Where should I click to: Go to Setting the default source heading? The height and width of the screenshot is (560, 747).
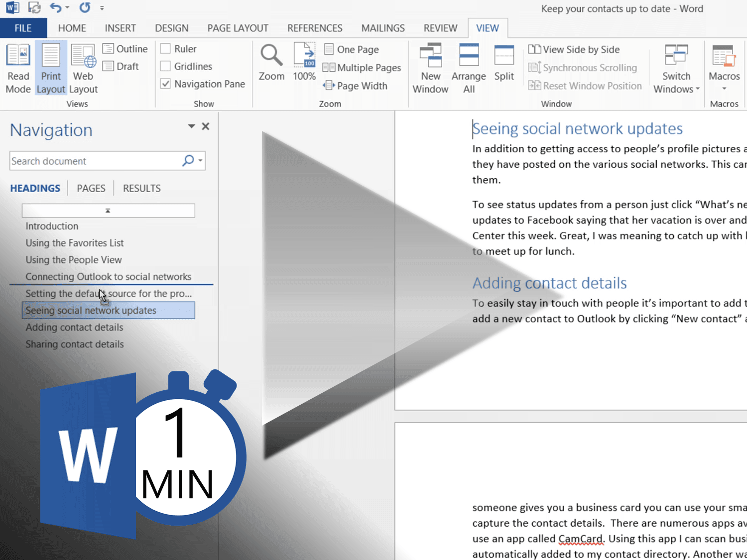(109, 294)
